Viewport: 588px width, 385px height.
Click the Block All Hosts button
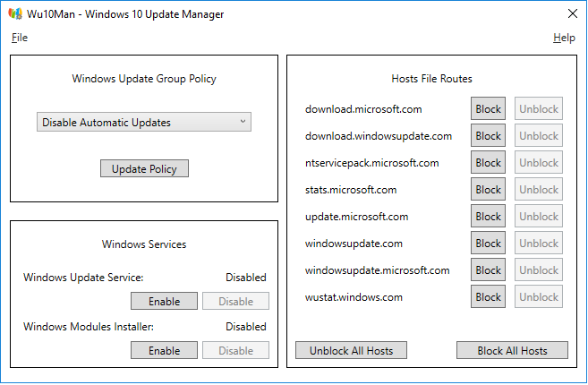coord(512,350)
